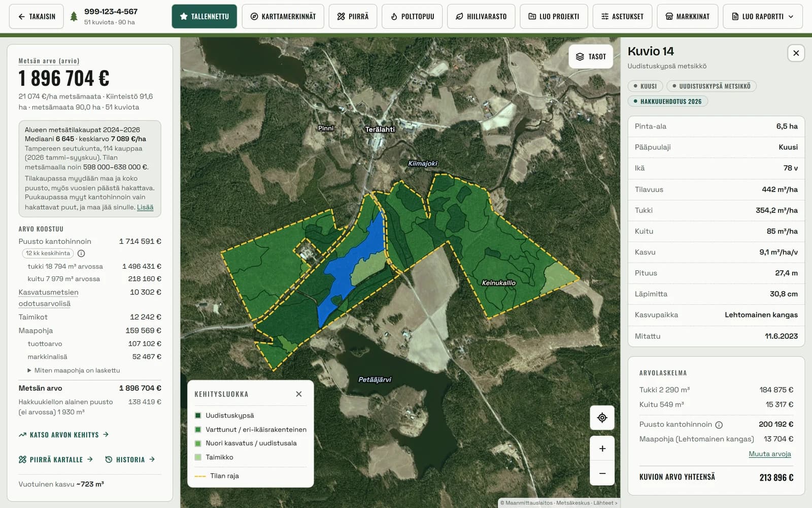Open the Polttopuu firewood tool

click(x=412, y=16)
